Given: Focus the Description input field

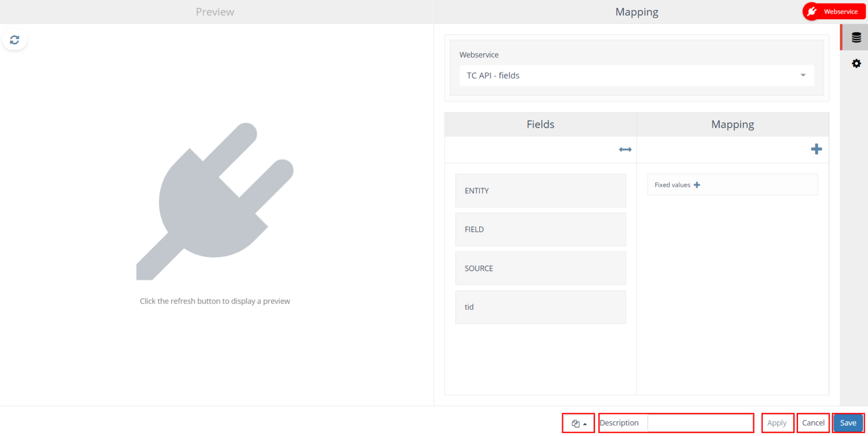Looking at the screenshot, I should [700, 423].
